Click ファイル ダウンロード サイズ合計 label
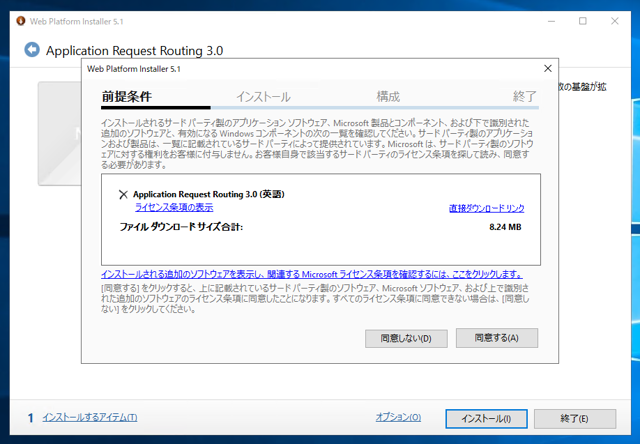This screenshot has width=640, height=444. pos(181,227)
